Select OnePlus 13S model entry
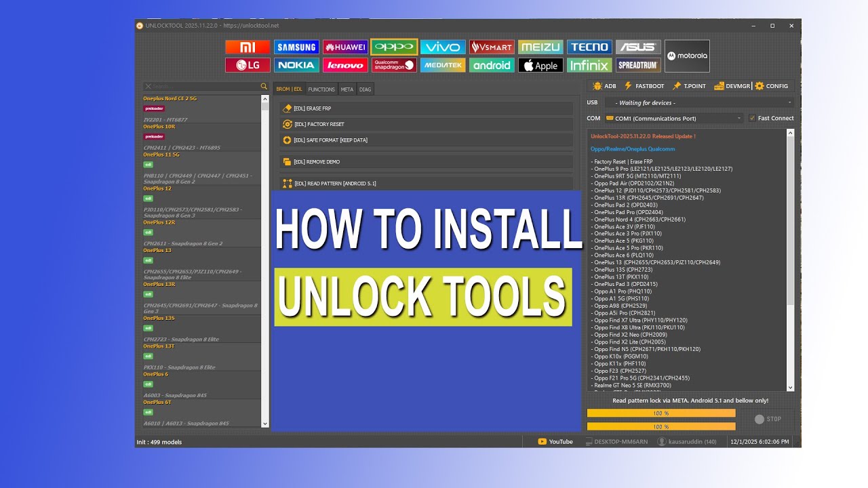The width and height of the screenshot is (868, 488). coord(201,329)
